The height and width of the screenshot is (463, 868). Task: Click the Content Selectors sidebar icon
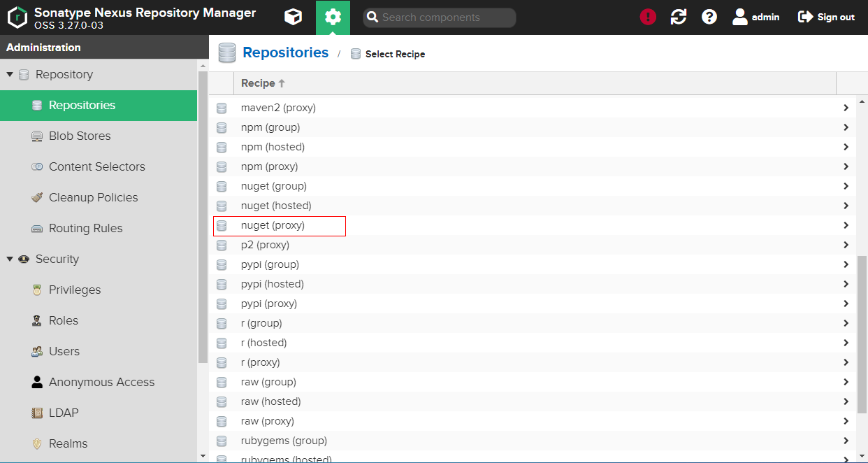[x=37, y=167]
